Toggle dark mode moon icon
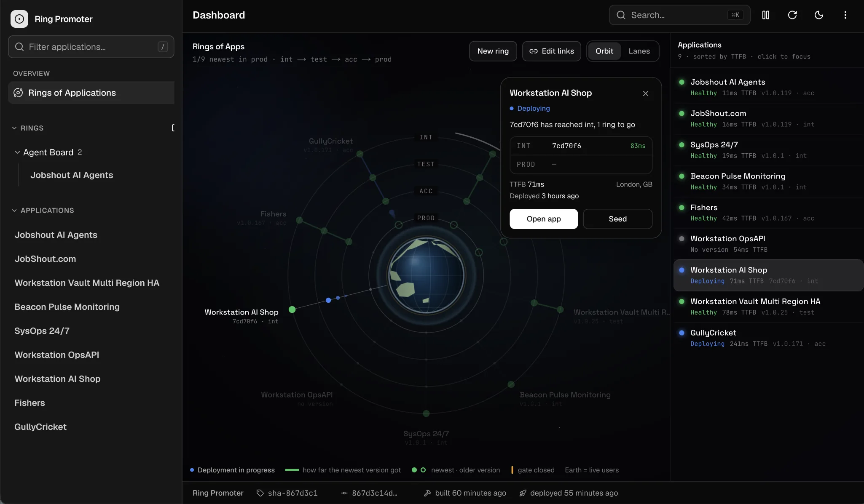The width and height of the screenshot is (864, 504). pyautogui.click(x=819, y=15)
